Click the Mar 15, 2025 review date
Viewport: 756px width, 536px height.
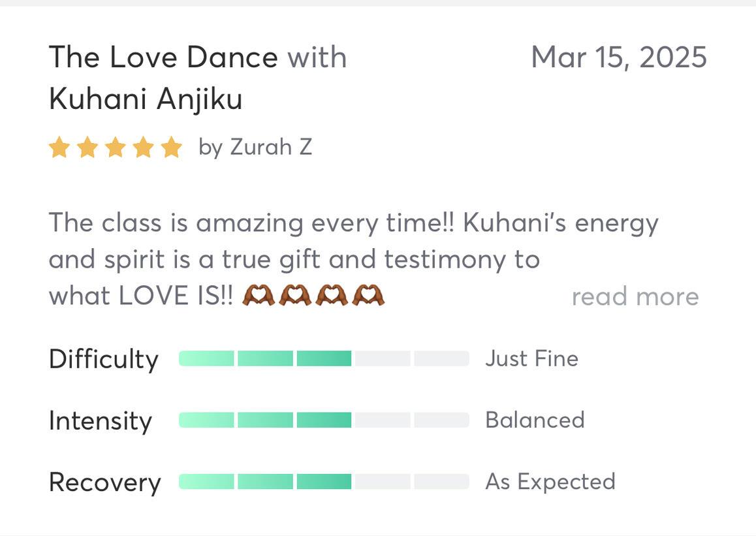[x=618, y=57]
